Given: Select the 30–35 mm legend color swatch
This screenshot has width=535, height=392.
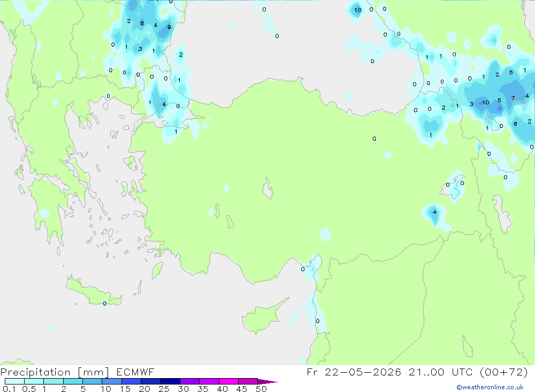Looking at the screenshot, I should pos(190,381).
